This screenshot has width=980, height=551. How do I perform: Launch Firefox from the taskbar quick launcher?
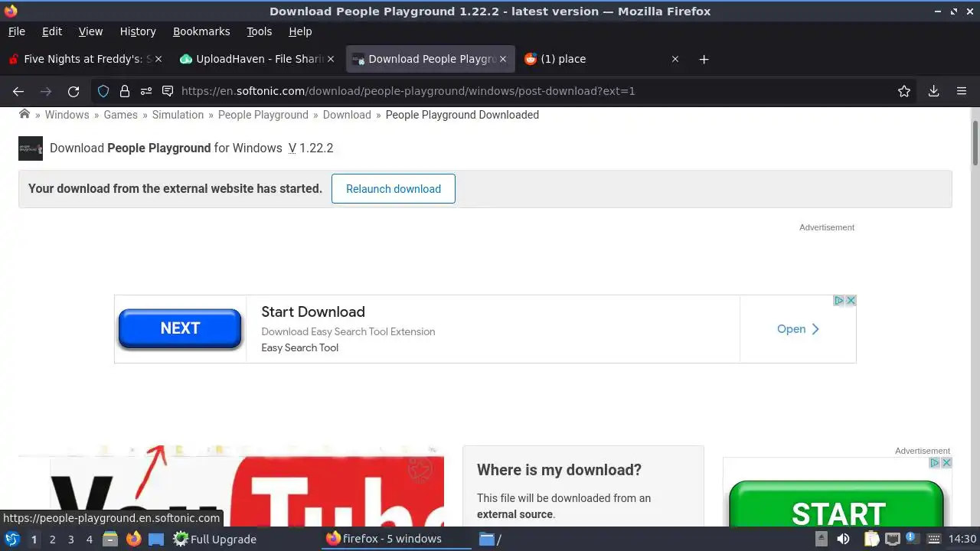(133, 539)
